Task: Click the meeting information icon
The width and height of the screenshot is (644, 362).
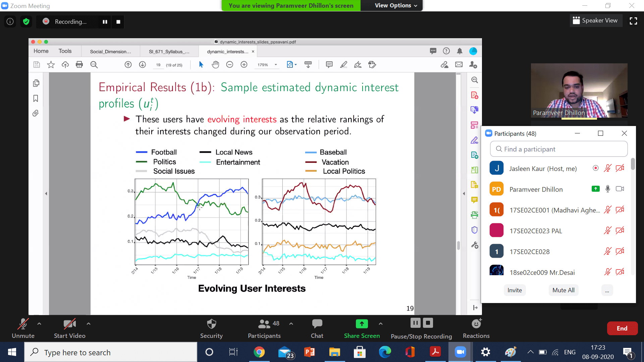Action: 10,22
